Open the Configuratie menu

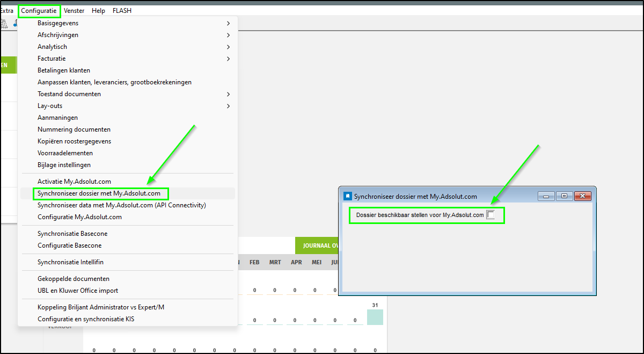[x=39, y=11]
